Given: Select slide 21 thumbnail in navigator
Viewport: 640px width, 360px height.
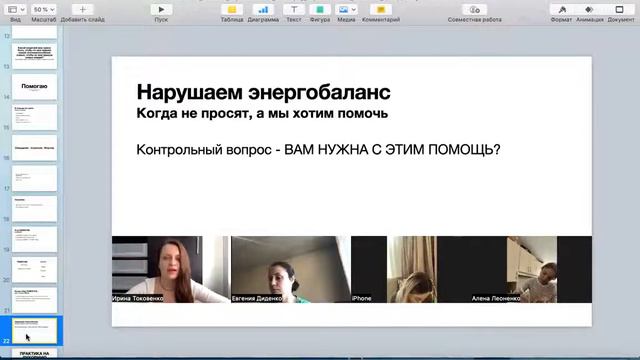Looking at the screenshot, I should click(34, 300).
